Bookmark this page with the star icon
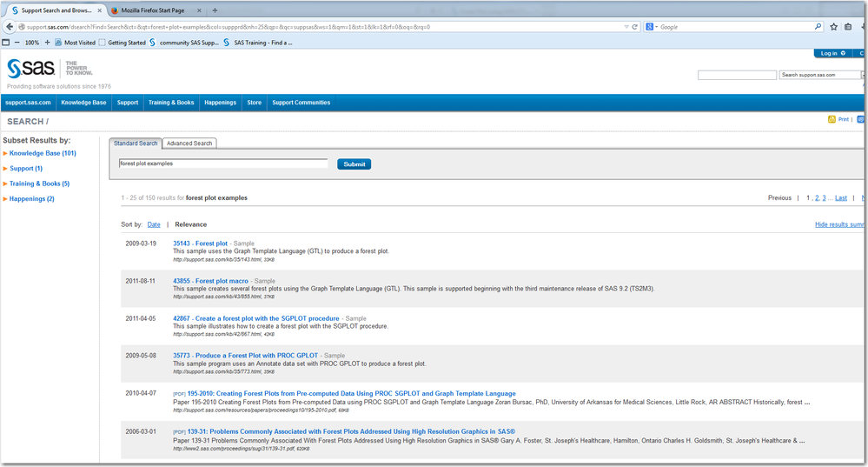The height and width of the screenshot is (467, 868). [833, 27]
